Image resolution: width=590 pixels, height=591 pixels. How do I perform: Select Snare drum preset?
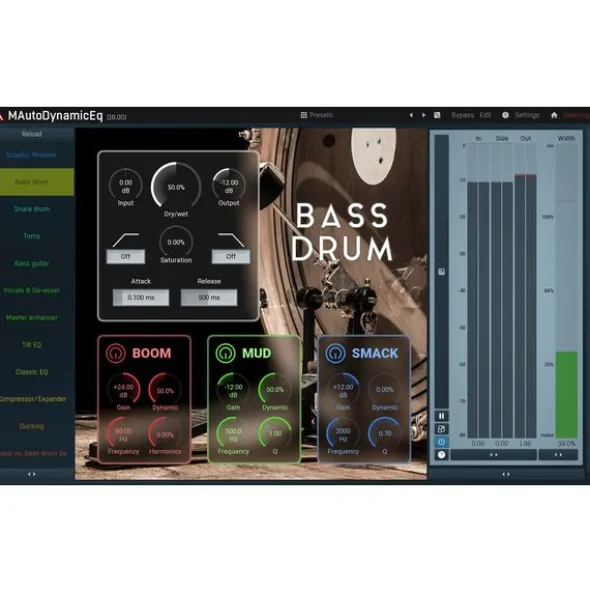tap(32, 209)
